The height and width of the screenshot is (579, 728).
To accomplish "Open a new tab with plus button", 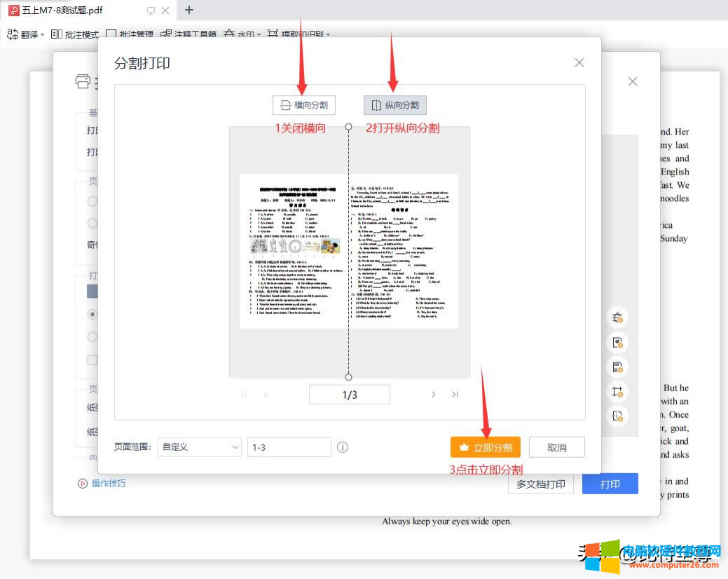I will click(189, 11).
